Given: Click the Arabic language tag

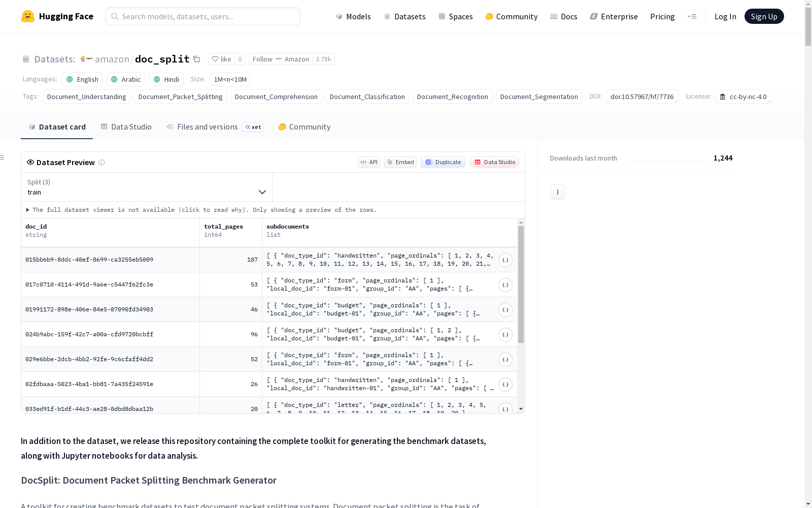Looking at the screenshot, I should pyautogui.click(x=126, y=79).
